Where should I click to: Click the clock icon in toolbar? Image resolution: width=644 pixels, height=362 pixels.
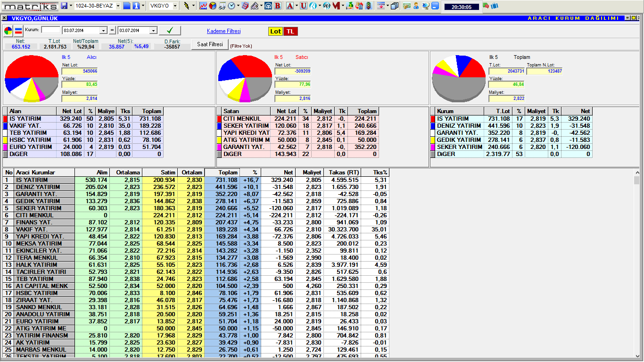point(232,6)
